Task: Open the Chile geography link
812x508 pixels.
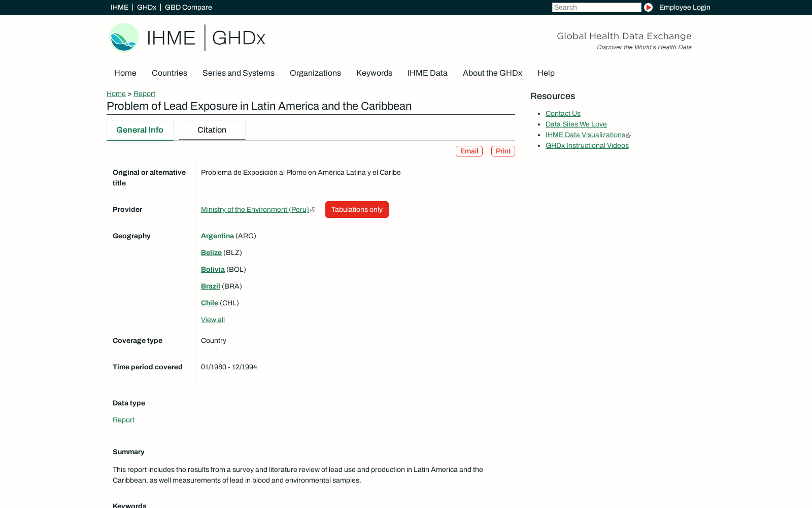Action: 210,303
